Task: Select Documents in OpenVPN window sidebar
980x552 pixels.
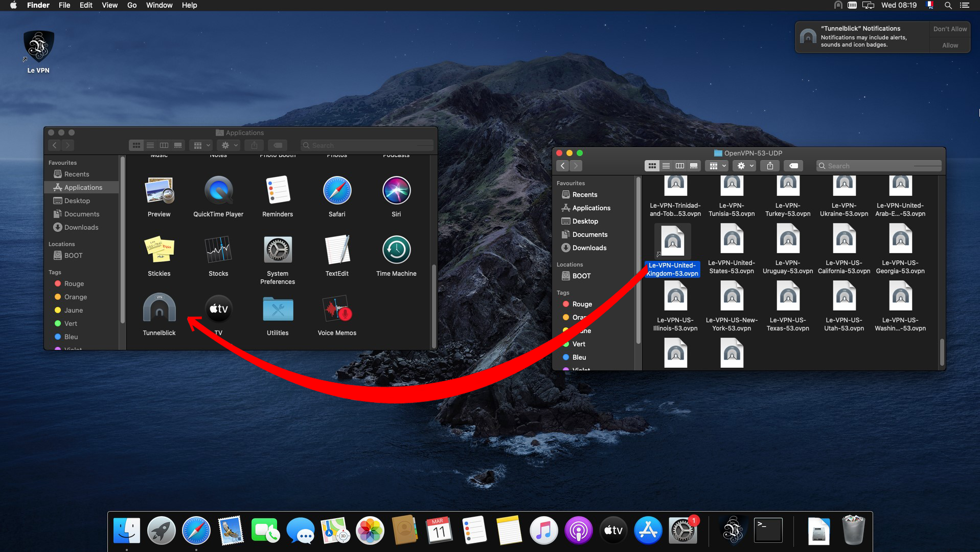Action: 590,234
